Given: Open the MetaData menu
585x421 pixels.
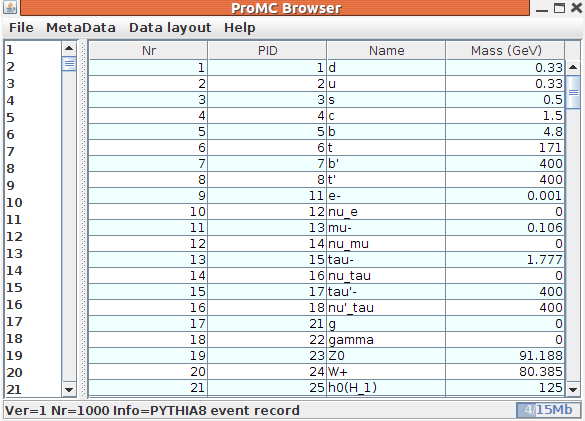Looking at the screenshot, I should pos(81,28).
